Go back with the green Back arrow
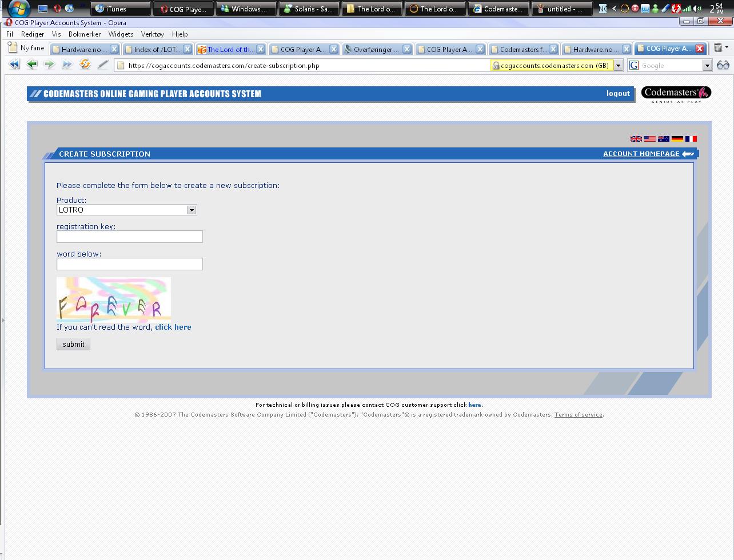The height and width of the screenshot is (560, 734). pos(32,65)
